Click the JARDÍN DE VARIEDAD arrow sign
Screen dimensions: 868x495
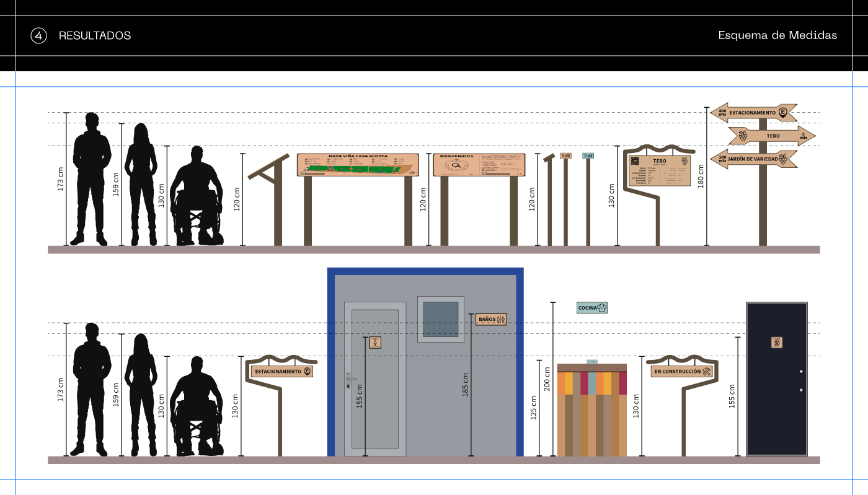753,159
